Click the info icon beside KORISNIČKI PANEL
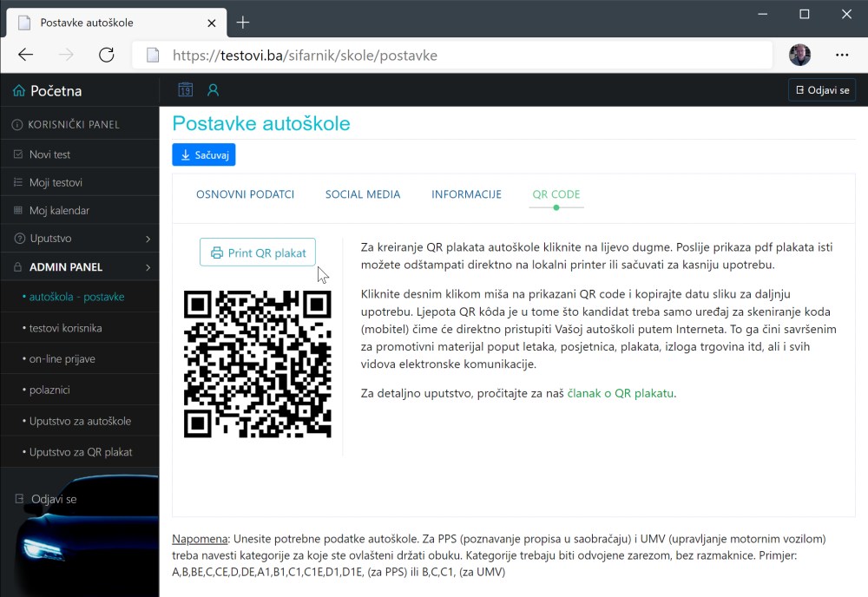The height and width of the screenshot is (597, 868). point(17,125)
